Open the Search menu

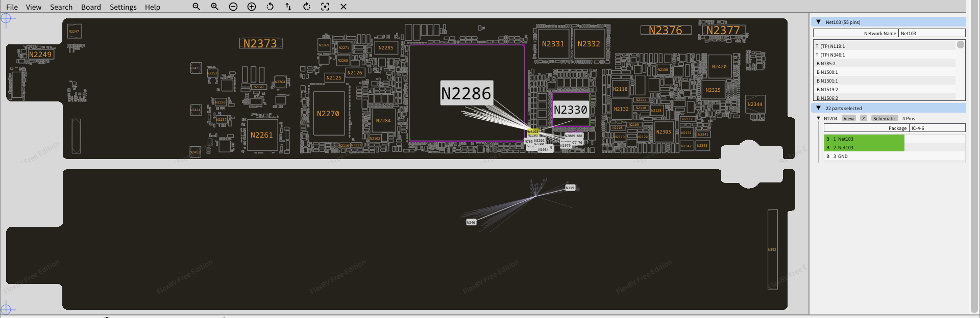tap(61, 7)
